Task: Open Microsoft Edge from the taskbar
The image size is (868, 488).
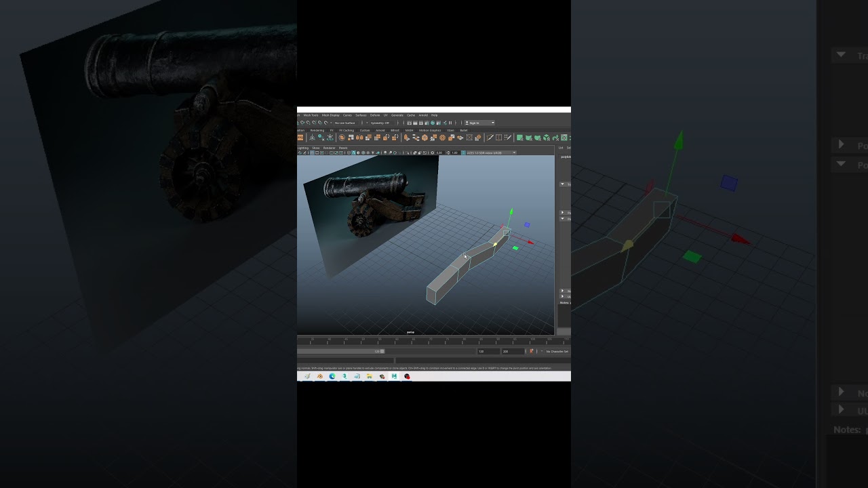Action: coord(332,376)
